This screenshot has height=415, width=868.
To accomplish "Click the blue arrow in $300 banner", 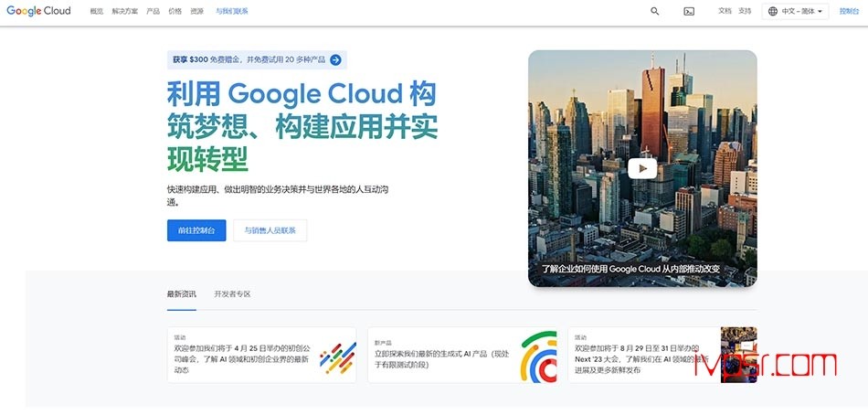I will (x=335, y=59).
